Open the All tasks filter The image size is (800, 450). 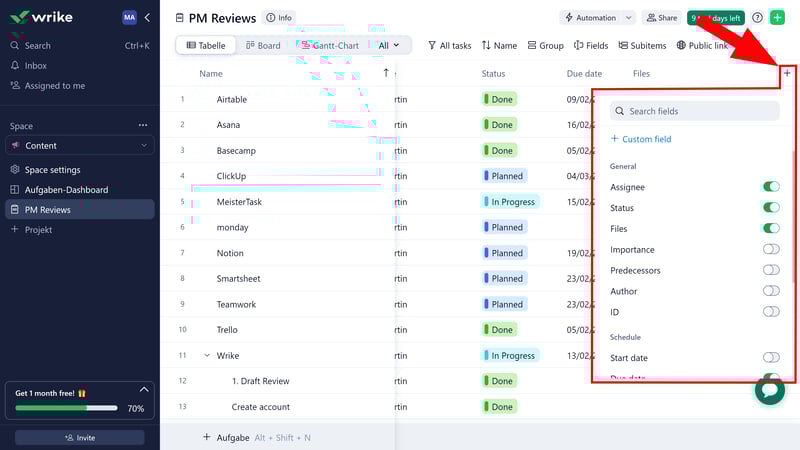tap(449, 45)
